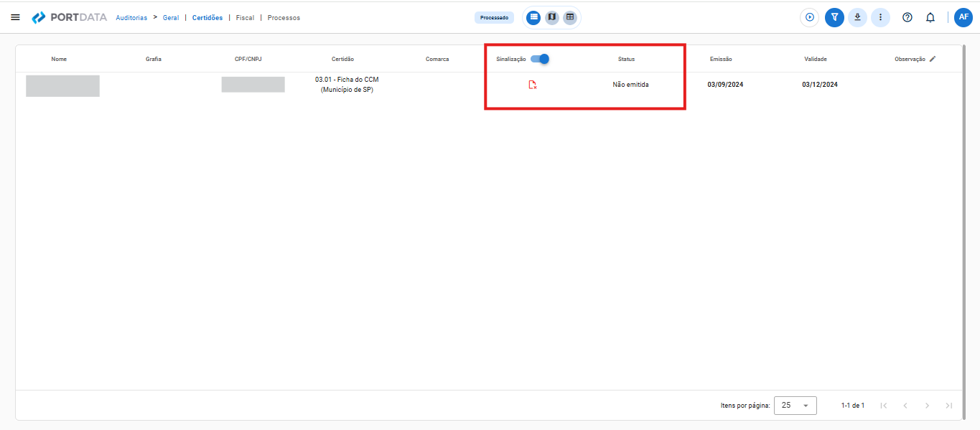
Task: Click the red not-issued document icon
Action: click(533, 85)
